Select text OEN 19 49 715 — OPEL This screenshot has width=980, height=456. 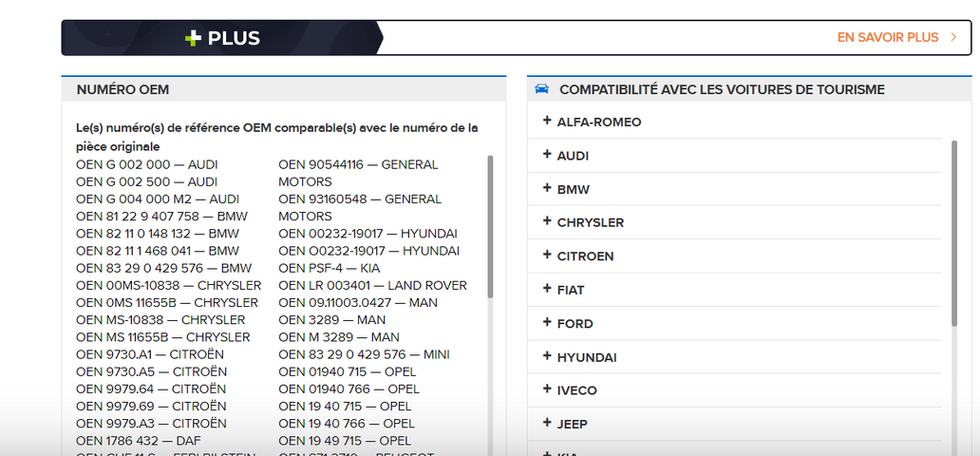click(x=345, y=441)
